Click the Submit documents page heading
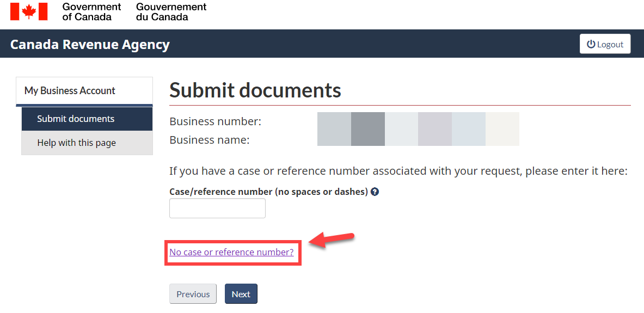This screenshot has height=313, width=644. pos(255,90)
